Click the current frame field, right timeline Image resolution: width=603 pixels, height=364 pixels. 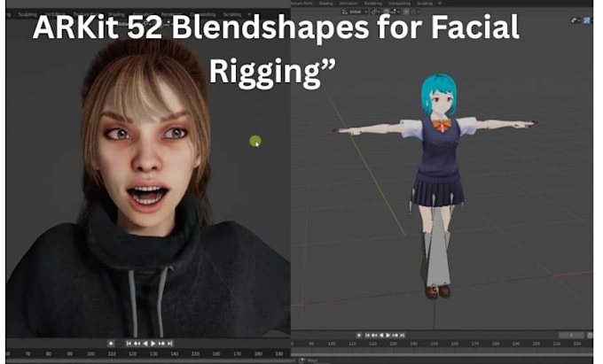click(x=571, y=335)
